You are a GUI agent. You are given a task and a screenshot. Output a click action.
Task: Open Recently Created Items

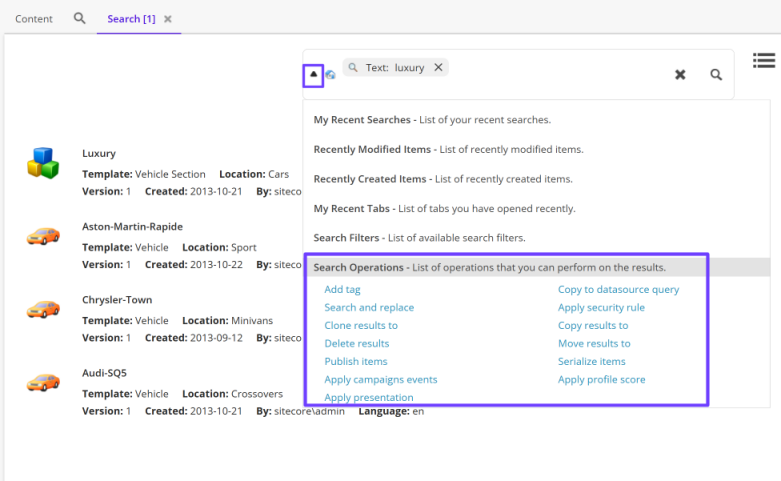pos(443,179)
